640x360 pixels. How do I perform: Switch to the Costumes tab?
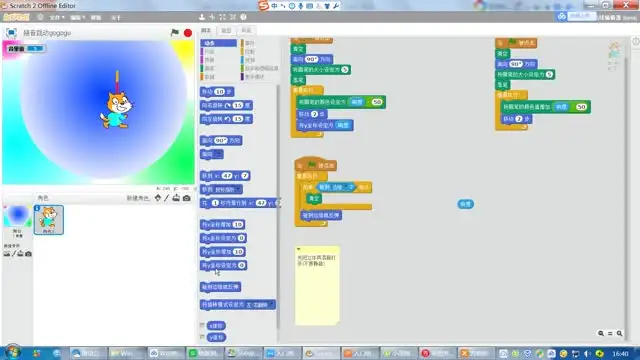(226, 31)
